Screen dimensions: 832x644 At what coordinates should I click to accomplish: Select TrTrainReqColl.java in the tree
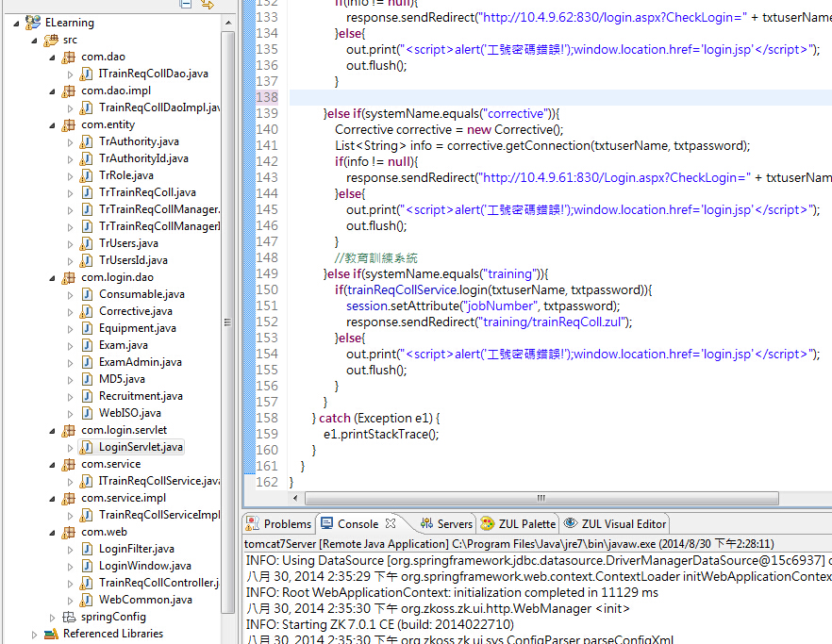147,192
